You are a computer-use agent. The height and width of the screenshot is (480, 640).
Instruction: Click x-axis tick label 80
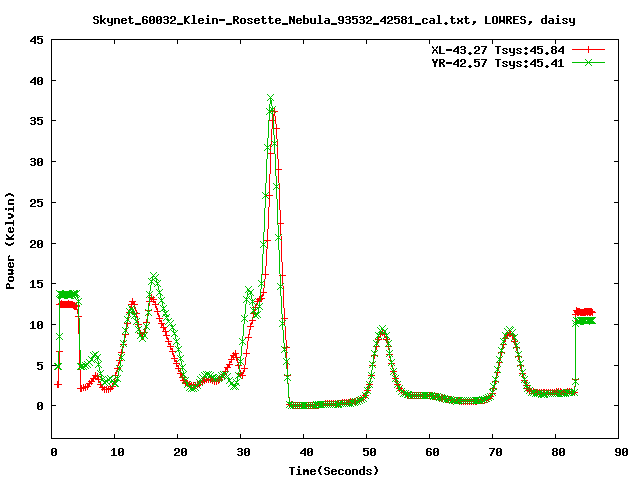click(558, 452)
